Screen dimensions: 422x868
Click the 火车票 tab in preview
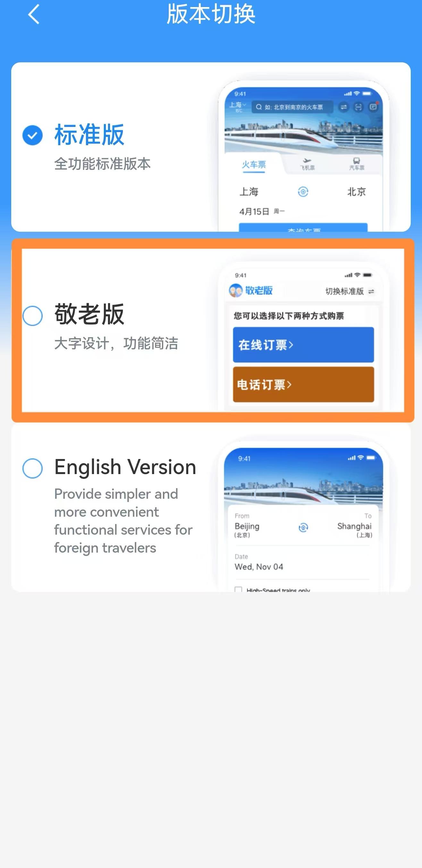[x=254, y=164]
